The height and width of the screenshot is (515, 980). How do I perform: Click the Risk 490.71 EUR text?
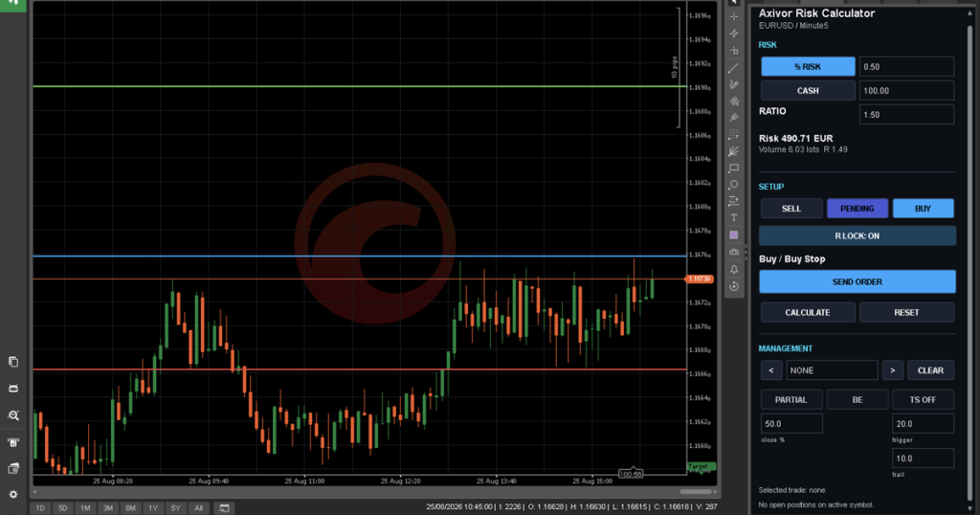795,138
